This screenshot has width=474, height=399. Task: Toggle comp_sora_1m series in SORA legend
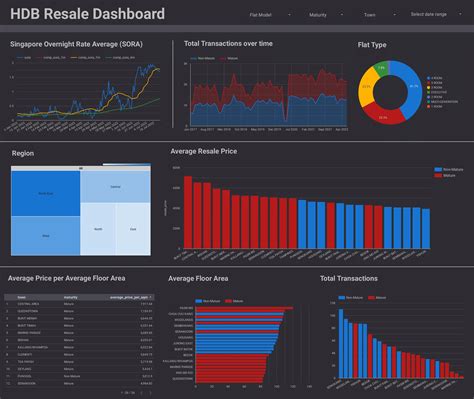50,58
